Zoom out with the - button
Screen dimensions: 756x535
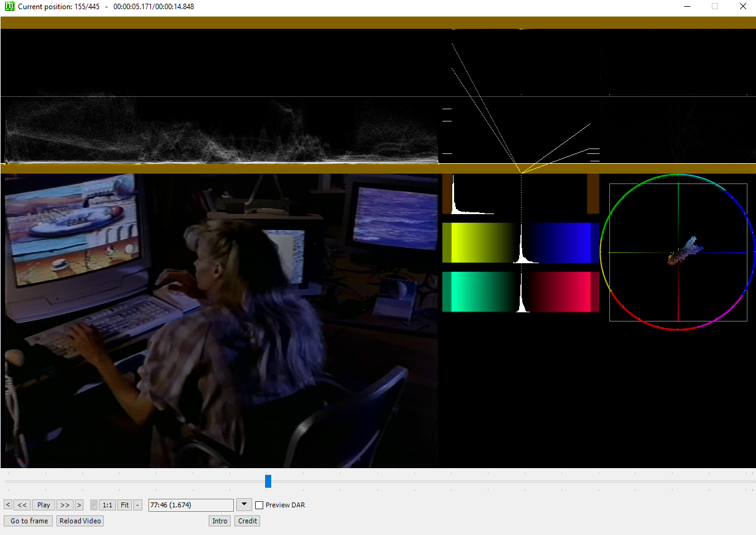[137, 505]
